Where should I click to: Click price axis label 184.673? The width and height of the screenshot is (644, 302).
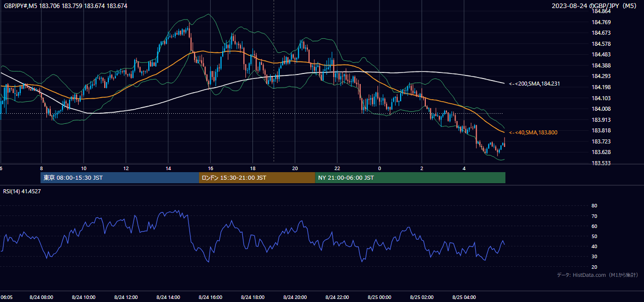pos(600,33)
